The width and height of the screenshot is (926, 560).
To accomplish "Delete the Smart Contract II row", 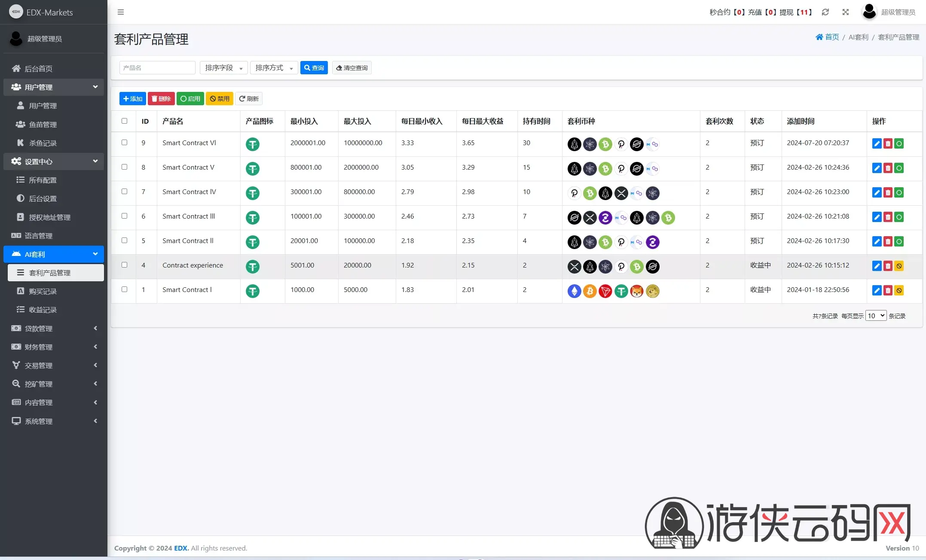I will pyautogui.click(x=888, y=241).
